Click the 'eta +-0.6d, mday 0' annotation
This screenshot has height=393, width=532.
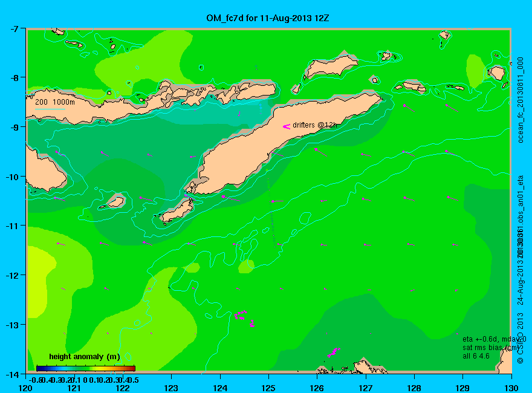(495, 339)
